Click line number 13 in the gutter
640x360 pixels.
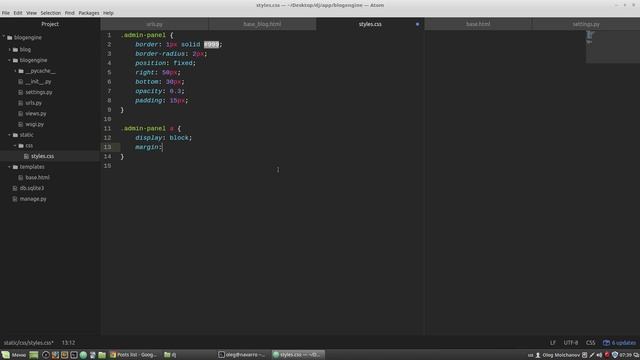[107, 147]
